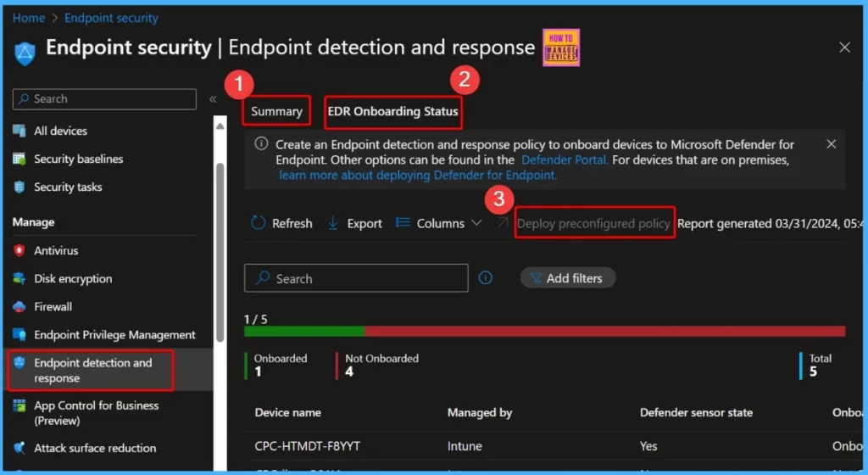Open Endpoint Privilege Management
Screen dimensions: 868x475
[114, 335]
